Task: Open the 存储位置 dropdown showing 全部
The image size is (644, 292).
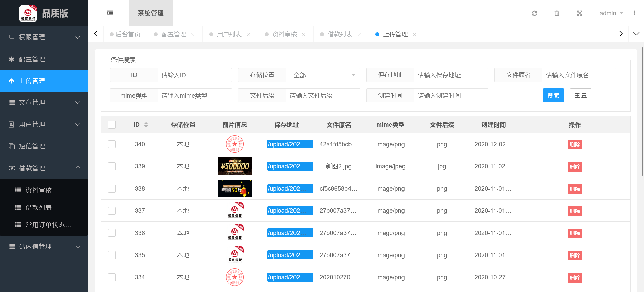Action: [x=323, y=75]
